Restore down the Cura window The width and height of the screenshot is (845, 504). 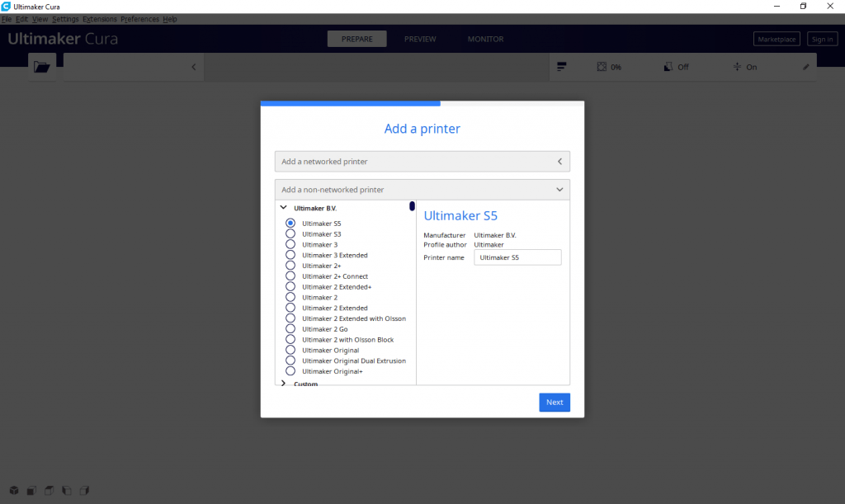click(x=803, y=7)
